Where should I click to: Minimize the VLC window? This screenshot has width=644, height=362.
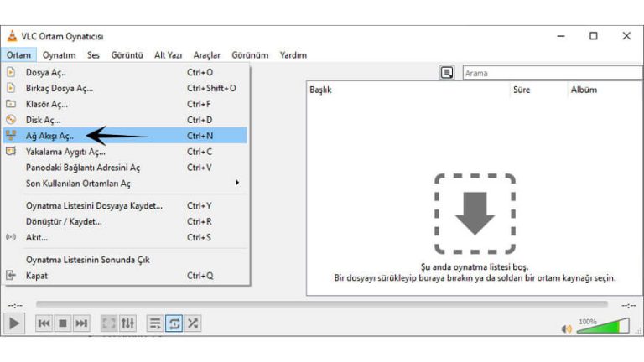[x=561, y=36]
